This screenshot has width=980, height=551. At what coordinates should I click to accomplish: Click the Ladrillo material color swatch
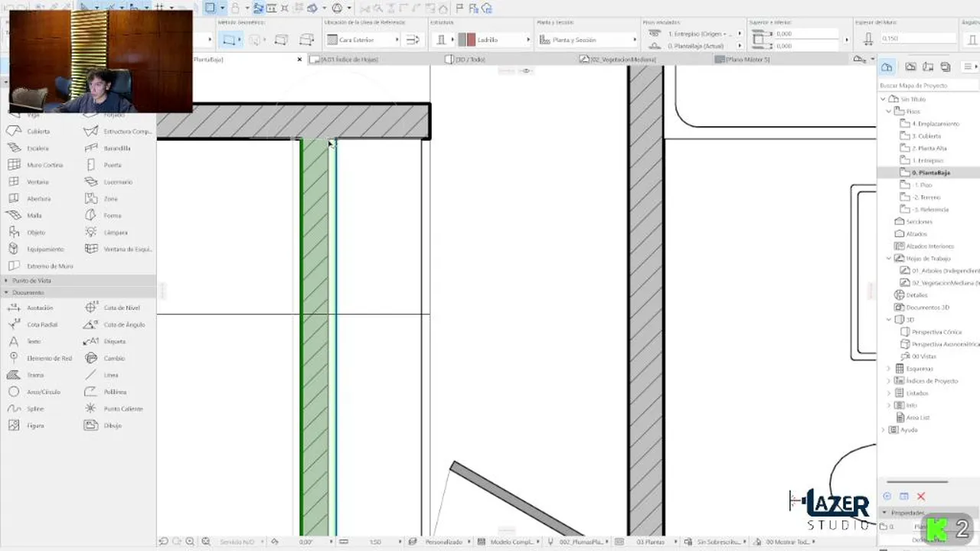click(x=467, y=40)
